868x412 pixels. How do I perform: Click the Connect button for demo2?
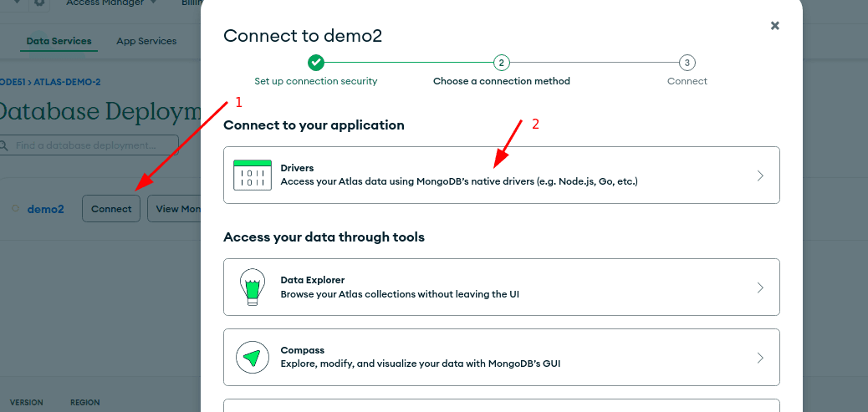[x=111, y=209]
